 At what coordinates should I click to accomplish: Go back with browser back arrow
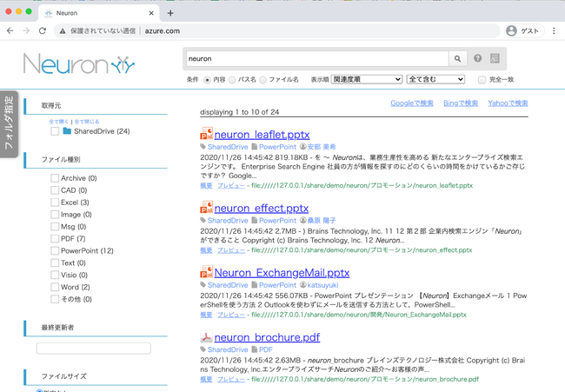point(10,31)
